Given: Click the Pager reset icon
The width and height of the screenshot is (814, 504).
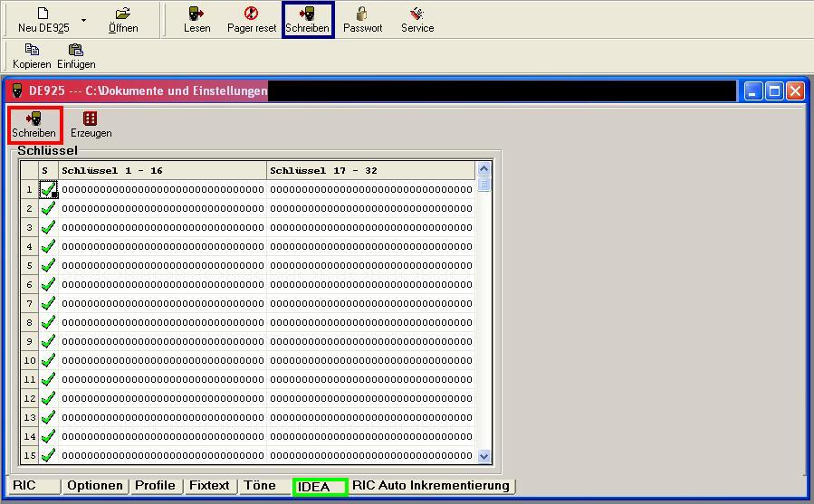Looking at the screenshot, I should 252,14.
